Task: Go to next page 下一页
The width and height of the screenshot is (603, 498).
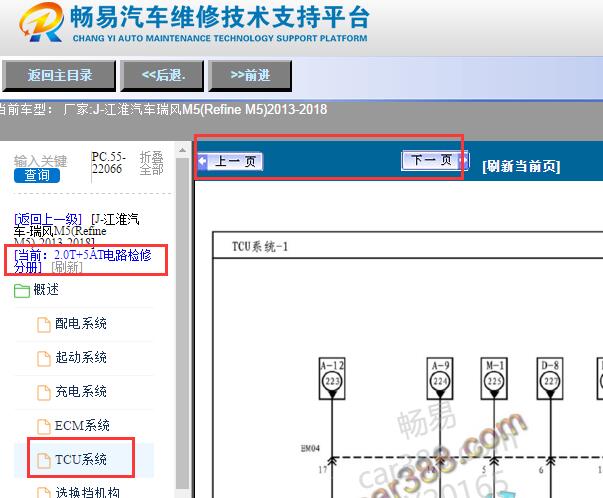Action: (x=435, y=160)
